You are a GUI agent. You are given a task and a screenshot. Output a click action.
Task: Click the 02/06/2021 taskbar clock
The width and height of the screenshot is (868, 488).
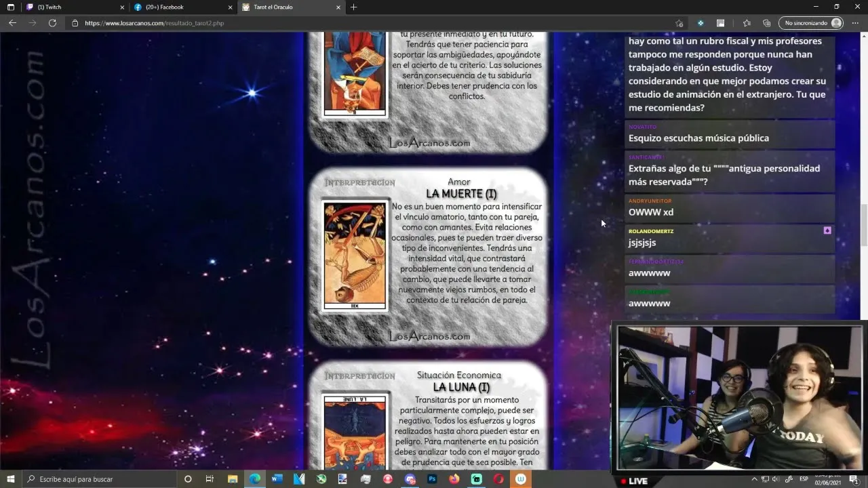[827, 483]
